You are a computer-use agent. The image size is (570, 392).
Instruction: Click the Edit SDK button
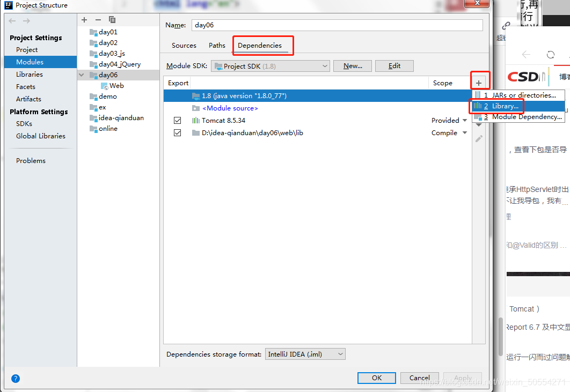[394, 66]
